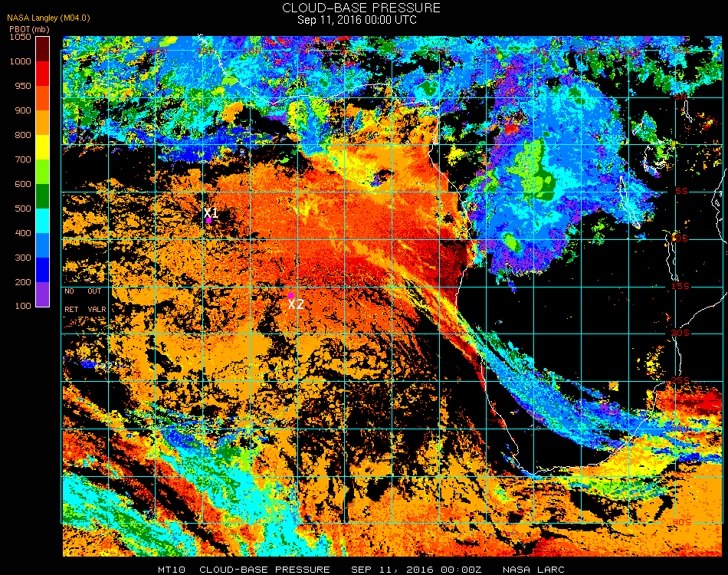Click the 10S latitude label
Screen dimensions: 728x575
(679, 238)
